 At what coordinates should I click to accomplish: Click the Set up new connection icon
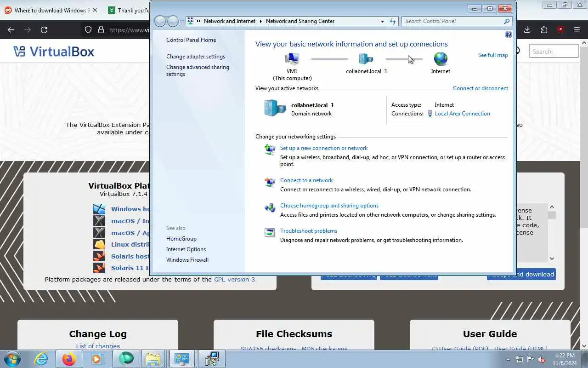(270, 149)
